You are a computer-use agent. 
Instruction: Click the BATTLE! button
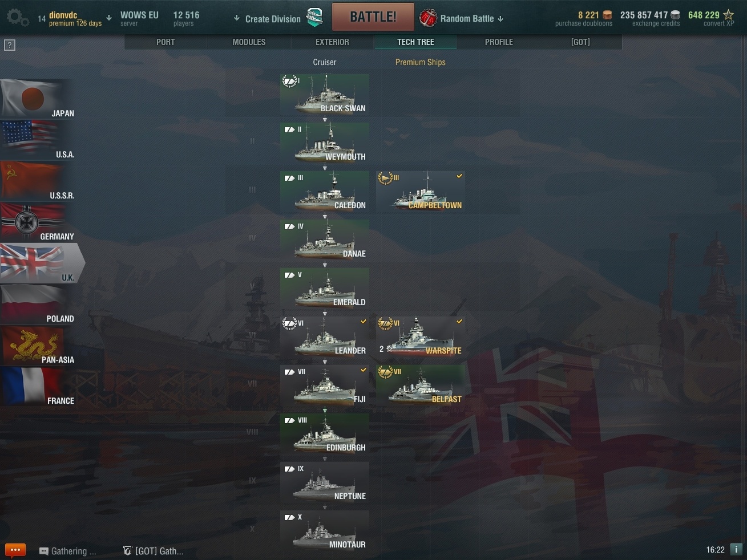pyautogui.click(x=373, y=17)
